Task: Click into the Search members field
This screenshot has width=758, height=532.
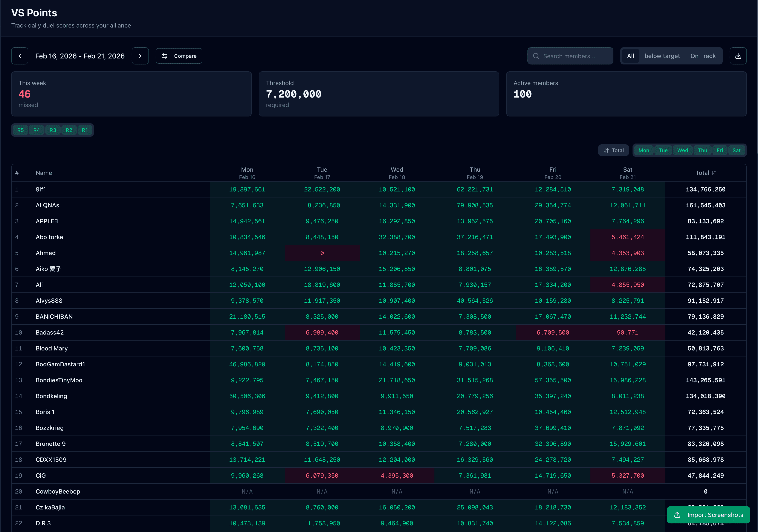Action: (x=575, y=56)
